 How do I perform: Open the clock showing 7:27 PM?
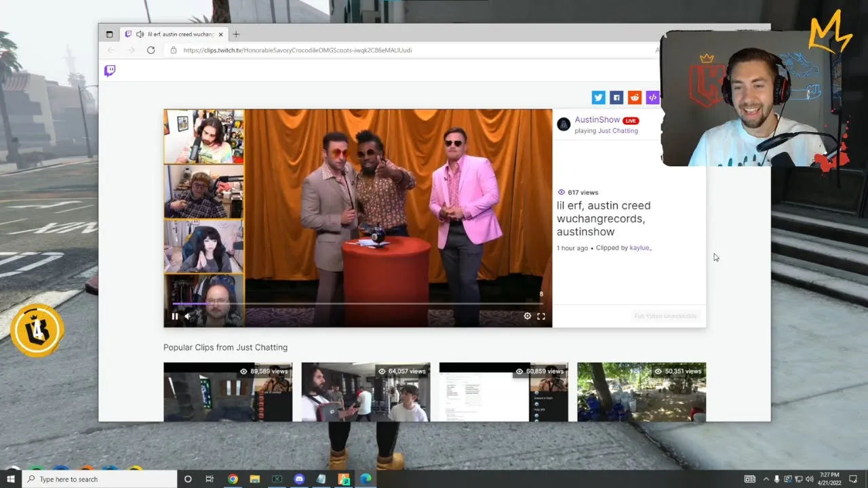coord(829,479)
